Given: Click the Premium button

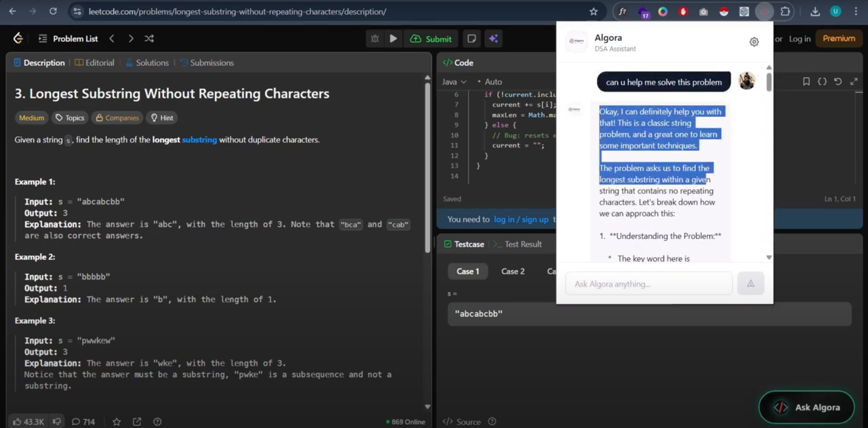Looking at the screenshot, I should pyautogui.click(x=839, y=38).
